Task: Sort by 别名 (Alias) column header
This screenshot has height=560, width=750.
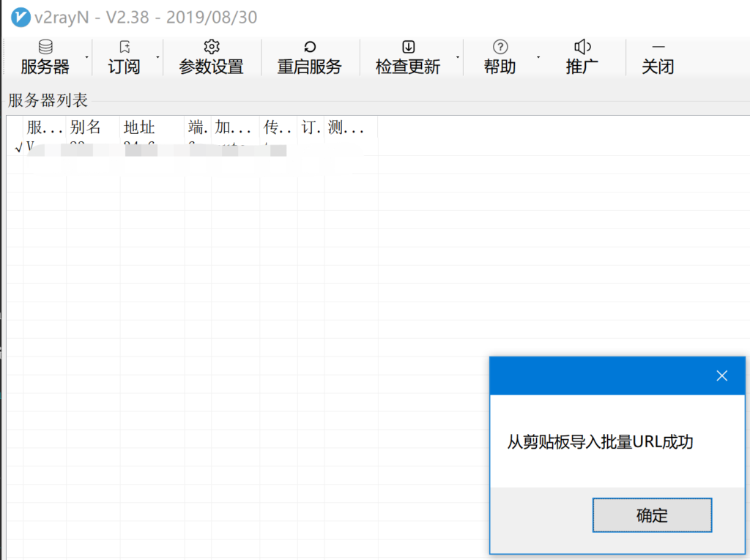Action: click(93, 127)
